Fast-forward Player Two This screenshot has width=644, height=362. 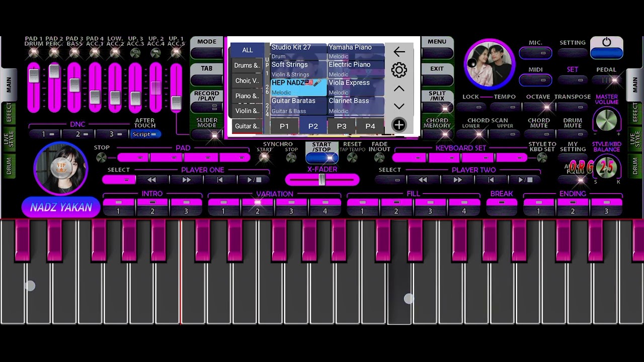point(457,179)
